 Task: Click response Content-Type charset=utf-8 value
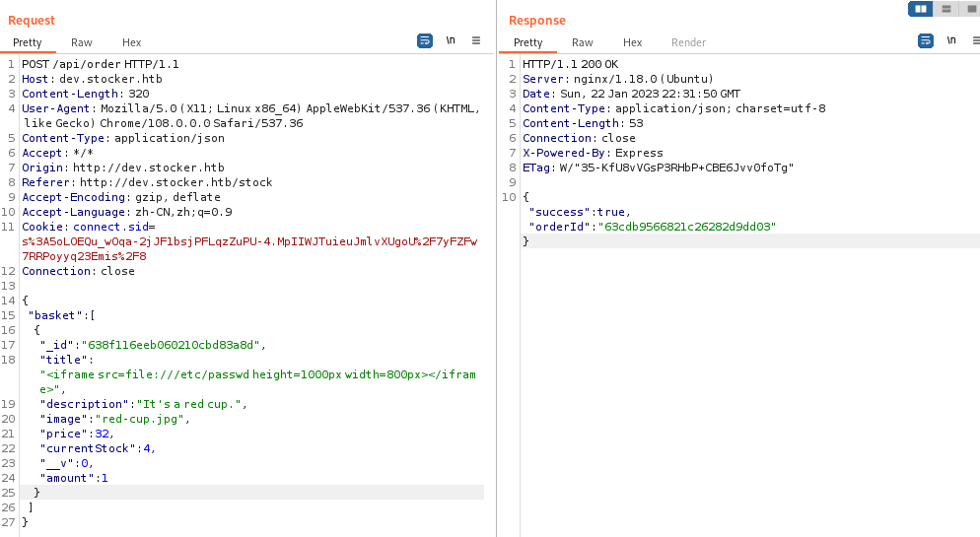click(720, 108)
